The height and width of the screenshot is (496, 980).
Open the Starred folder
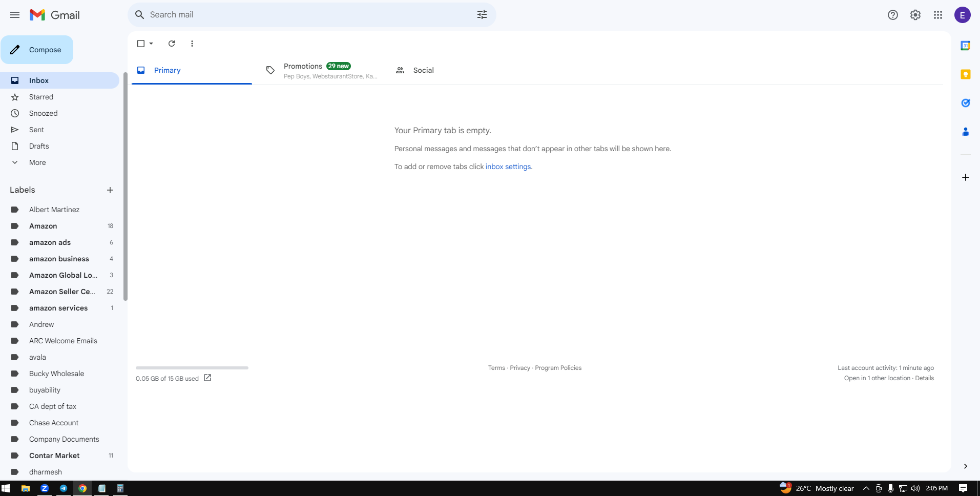(x=59, y=97)
